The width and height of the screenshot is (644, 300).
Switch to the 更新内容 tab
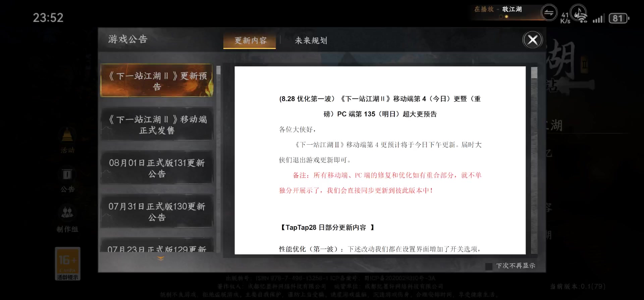(250, 41)
